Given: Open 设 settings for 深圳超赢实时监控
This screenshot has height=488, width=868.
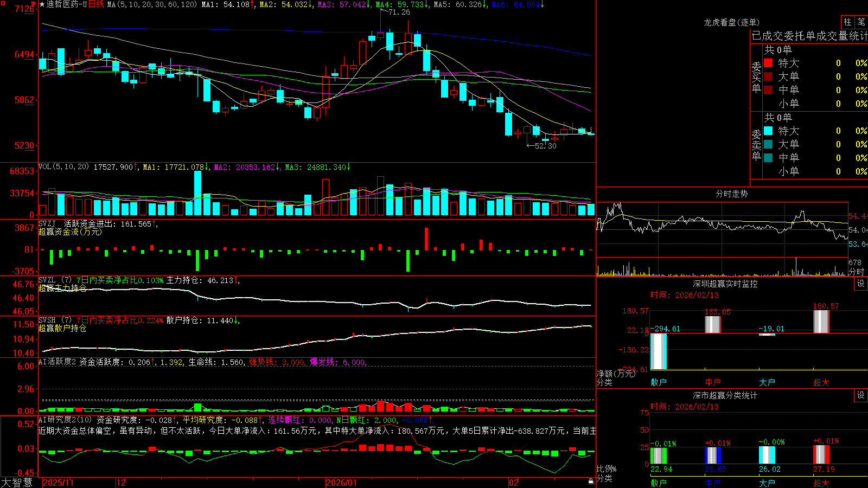Looking at the screenshot, I should [x=861, y=284].
